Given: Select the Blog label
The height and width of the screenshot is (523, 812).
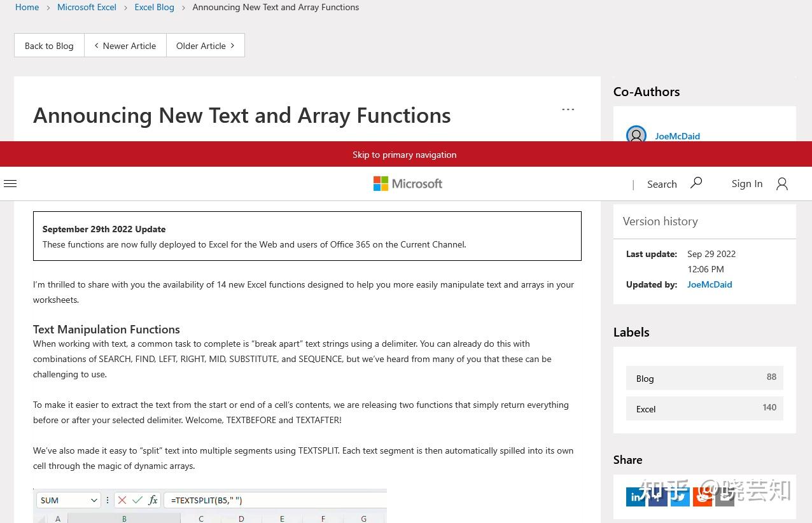Looking at the screenshot, I should coord(704,378).
